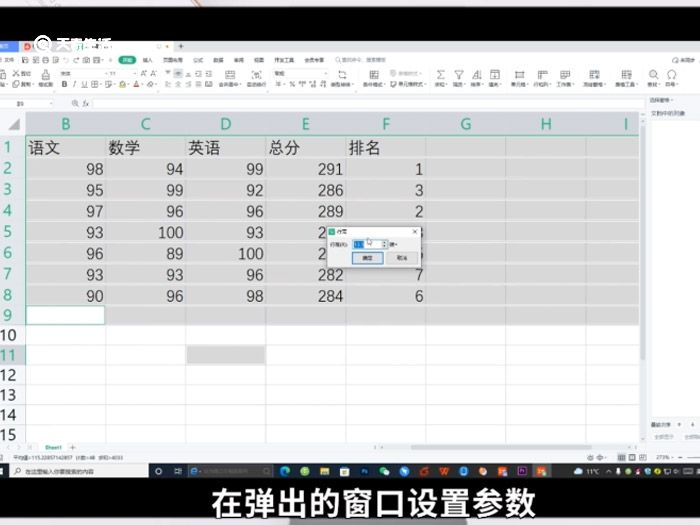Click the Wrap Text icon
The width and height of the screenshot is (700, 525).
(257, 75)
